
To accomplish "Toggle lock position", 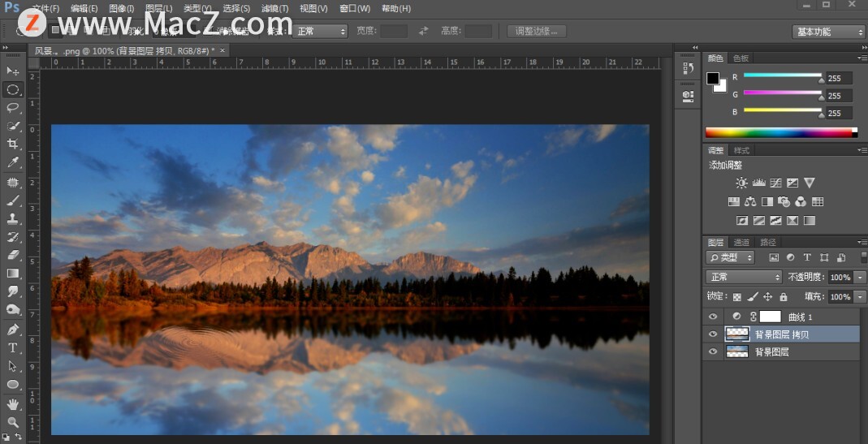I will tap(768, 297).
